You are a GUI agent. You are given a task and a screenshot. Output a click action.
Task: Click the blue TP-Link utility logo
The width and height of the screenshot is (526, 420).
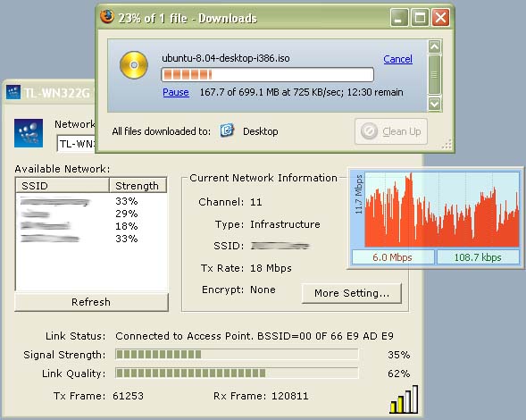tap(29, 133)
